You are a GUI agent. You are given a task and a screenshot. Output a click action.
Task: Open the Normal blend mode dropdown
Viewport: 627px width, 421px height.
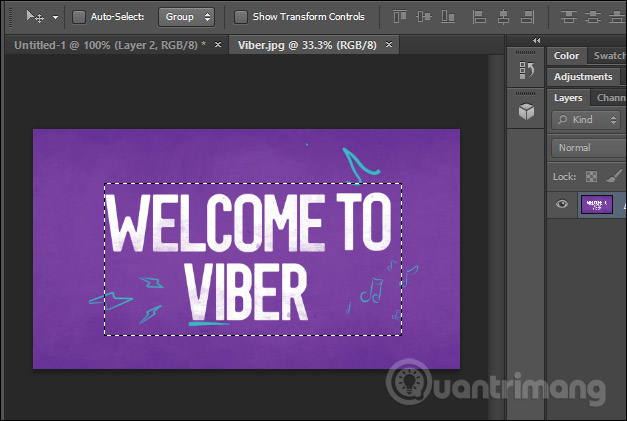pos(589,148)
